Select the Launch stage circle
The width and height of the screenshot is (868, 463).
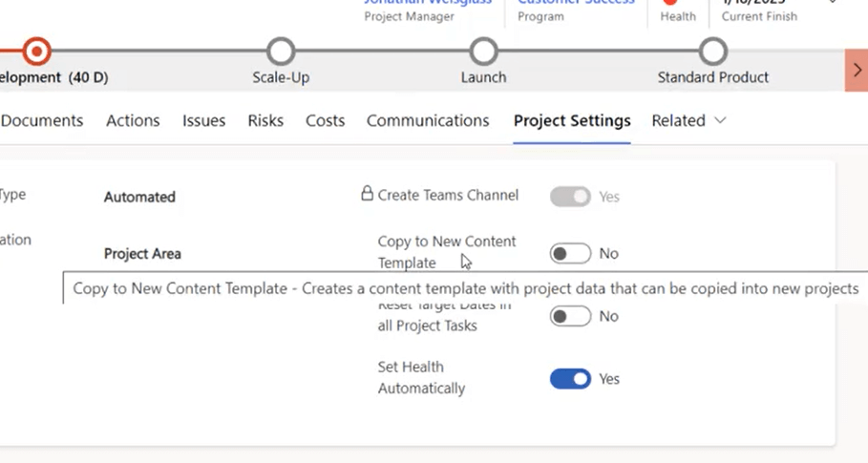click(x=484, y=51)
